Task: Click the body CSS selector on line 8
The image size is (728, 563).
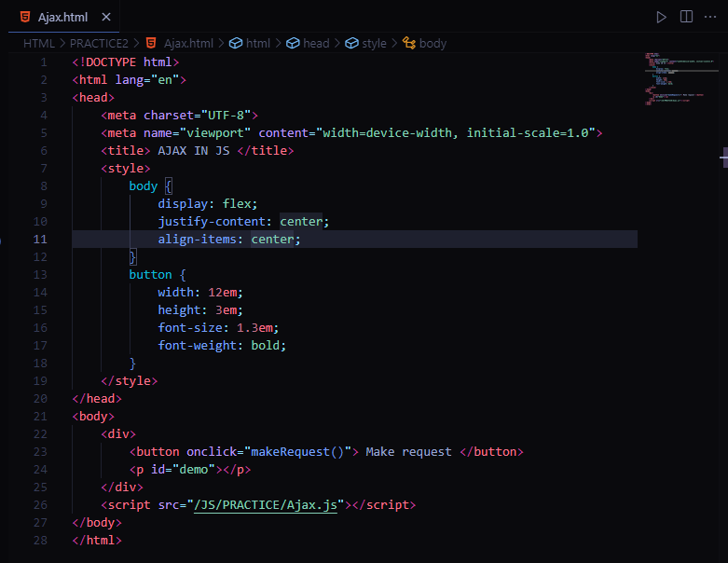Action: (x=143, y=186)
